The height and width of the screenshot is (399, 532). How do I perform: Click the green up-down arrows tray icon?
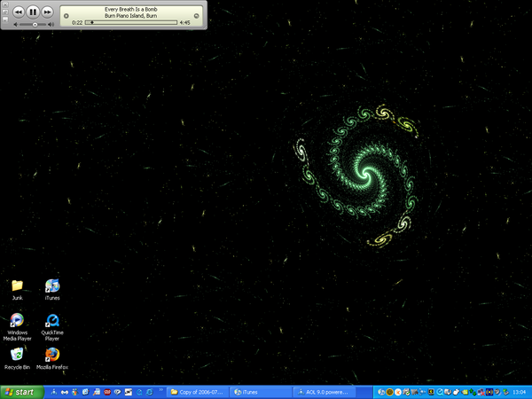pyautogui.click(x=473, y=392)
